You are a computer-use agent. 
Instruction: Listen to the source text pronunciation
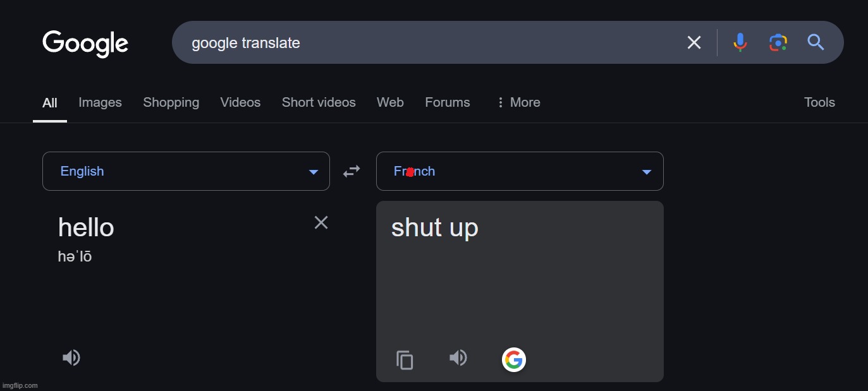click(71, 358)
